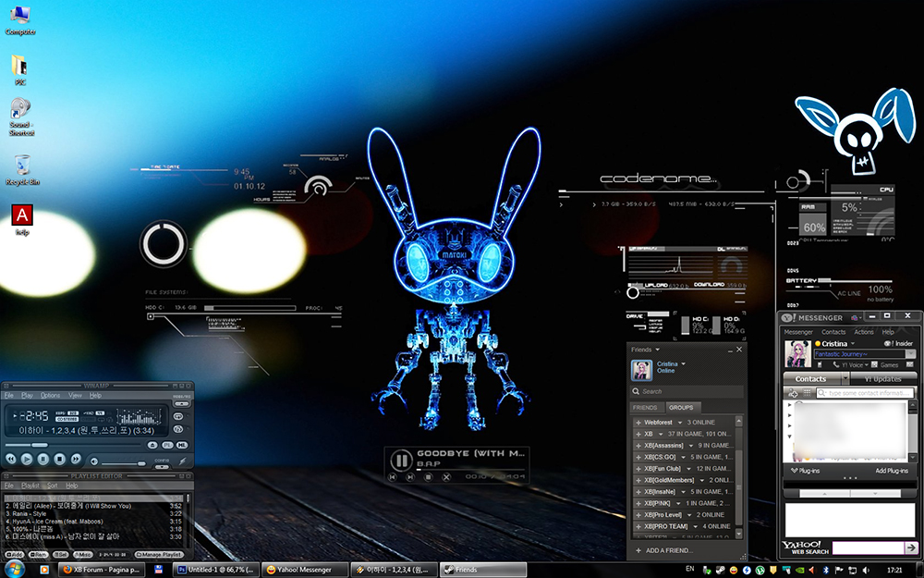Viewport: 924px width, 578px height.
Task: Click Cristina's avatar in Steam Friends
Action: 642,370
